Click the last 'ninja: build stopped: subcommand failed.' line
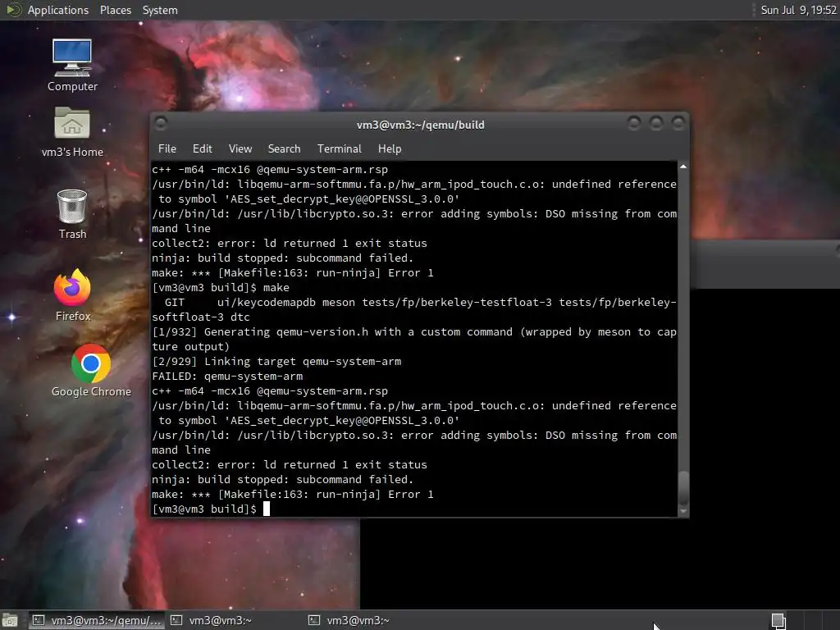 click(282, 479)
